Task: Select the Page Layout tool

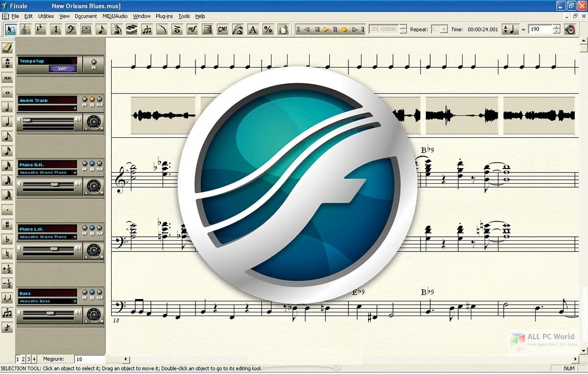Action: click(284, 29)
